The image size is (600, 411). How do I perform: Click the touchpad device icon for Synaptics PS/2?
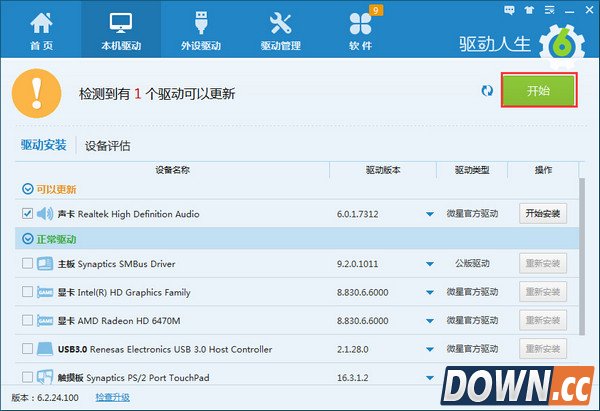point(45,377)
